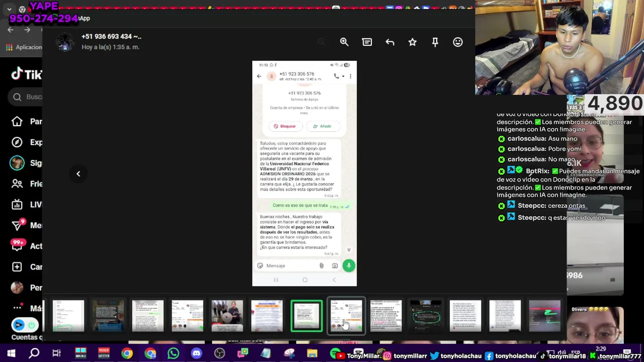Go to previous image with left arrow
This screenshot has width=644, height=362.
[78, 173]
